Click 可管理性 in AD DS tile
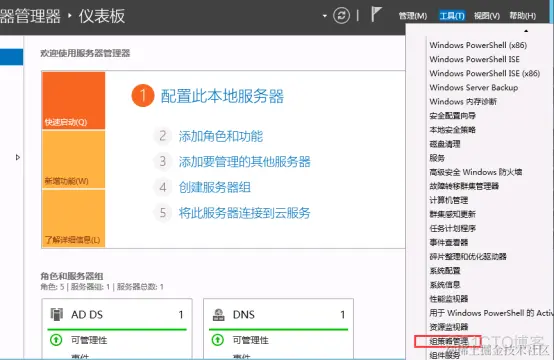This screenshot has width=554, height=361. (89, 340)
